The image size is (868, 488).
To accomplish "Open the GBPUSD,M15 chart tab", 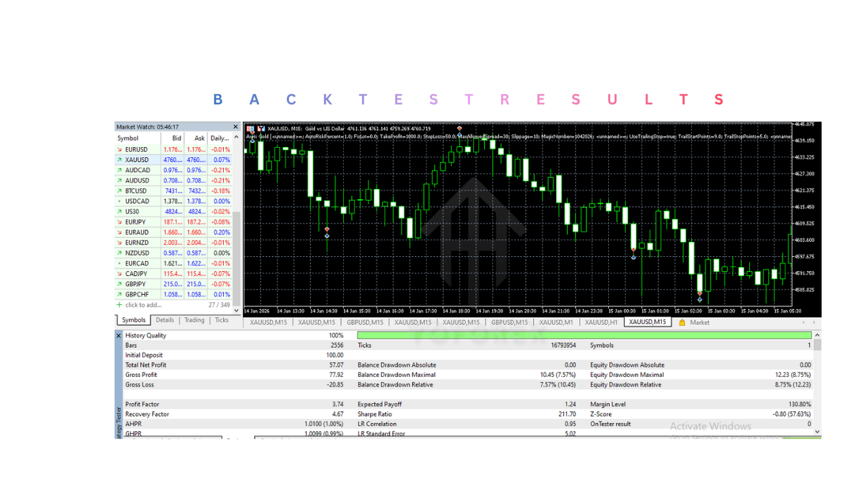I will tap(364, 322).
